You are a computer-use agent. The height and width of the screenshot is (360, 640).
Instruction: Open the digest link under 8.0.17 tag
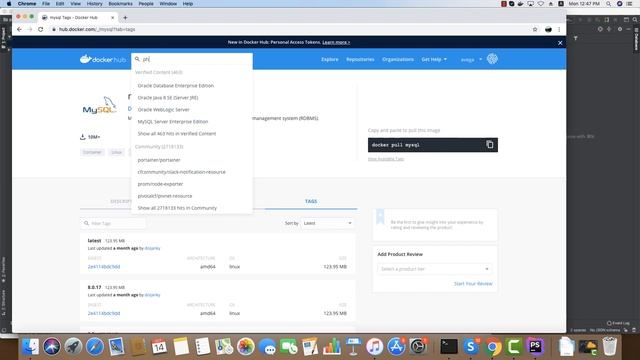click(104, 313)
